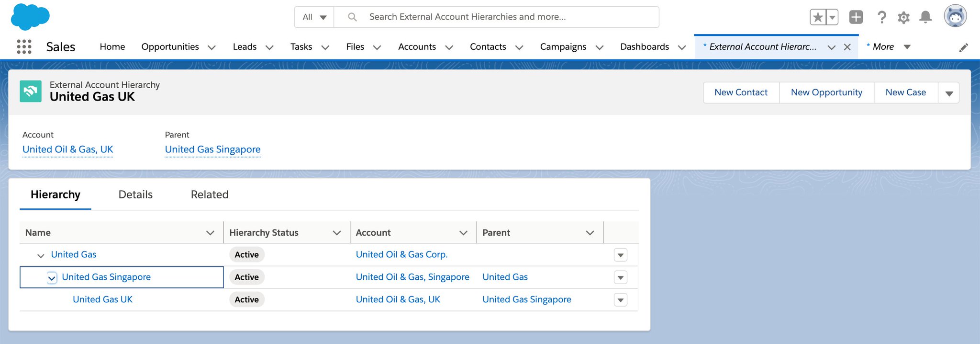980x344 pixels.
Task: Open the Leads tab
Action: [x=245, y=46]
